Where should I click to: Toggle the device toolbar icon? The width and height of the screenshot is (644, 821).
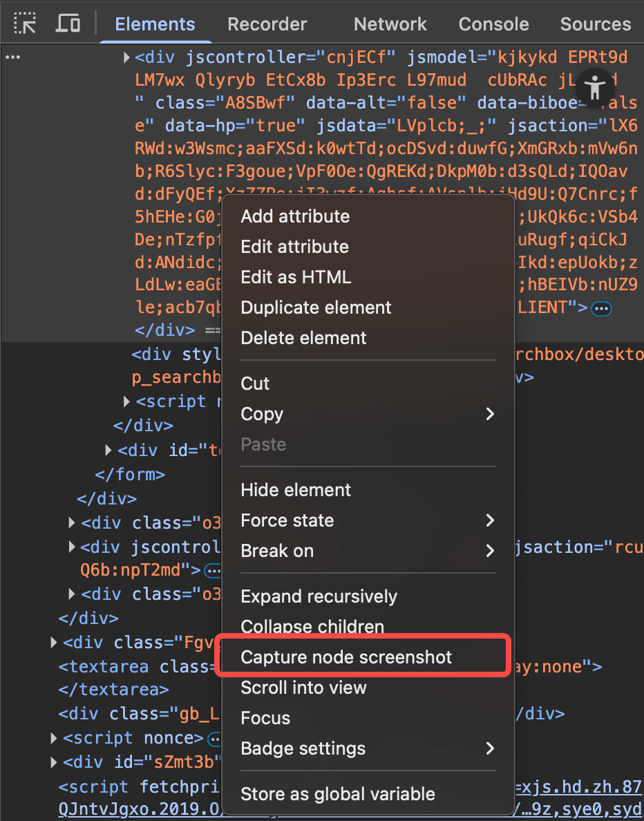(x=67, y=23)
